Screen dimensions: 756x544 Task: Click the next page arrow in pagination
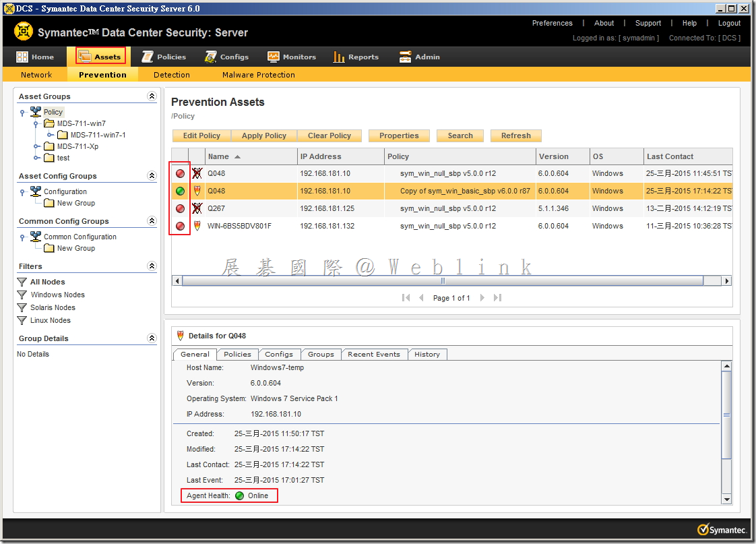[482, 298]
